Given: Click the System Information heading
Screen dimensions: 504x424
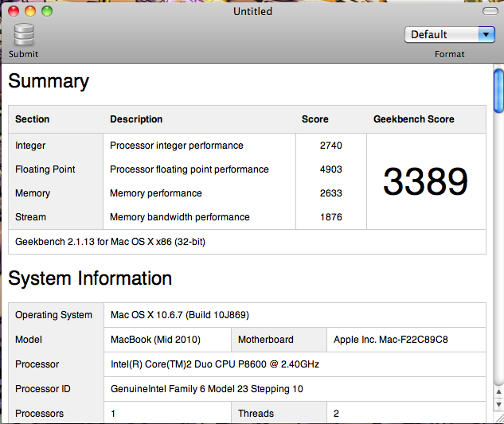Looking at the screenshot, I should coord(90,278).
